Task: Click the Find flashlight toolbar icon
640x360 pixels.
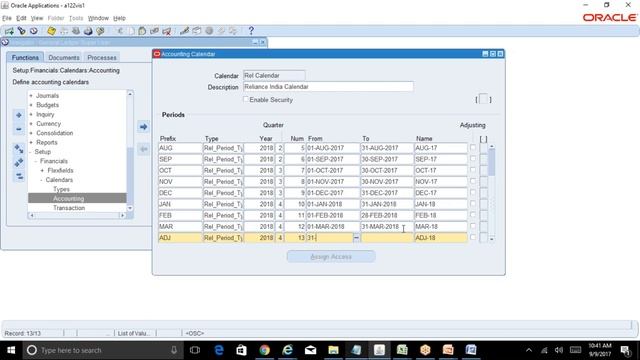Action: 21,31
